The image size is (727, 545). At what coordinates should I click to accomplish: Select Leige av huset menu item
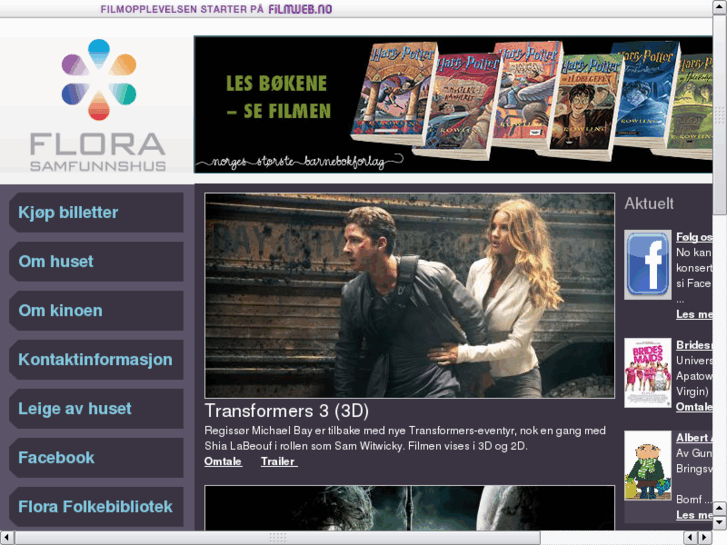pyautogui.click(x=96, y=409)
